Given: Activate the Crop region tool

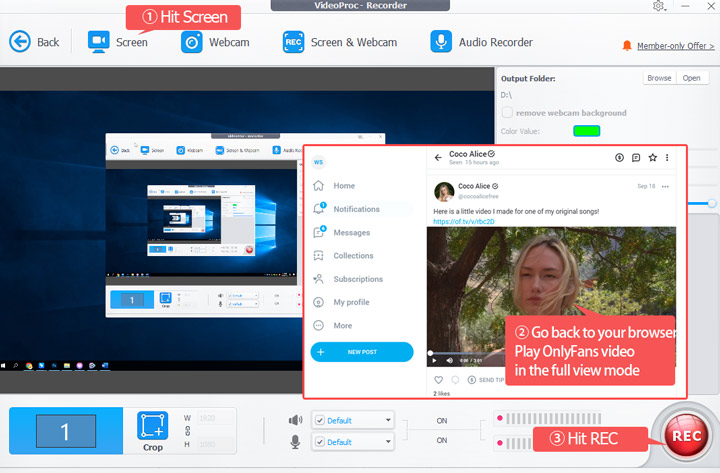Looking at the screenshot, I should [x=152, y=431].
